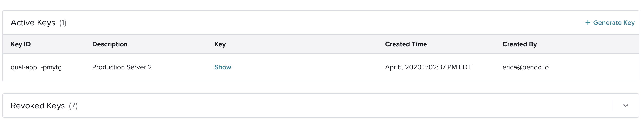Click the Revoked Keys count (7)

pos(73,106)
